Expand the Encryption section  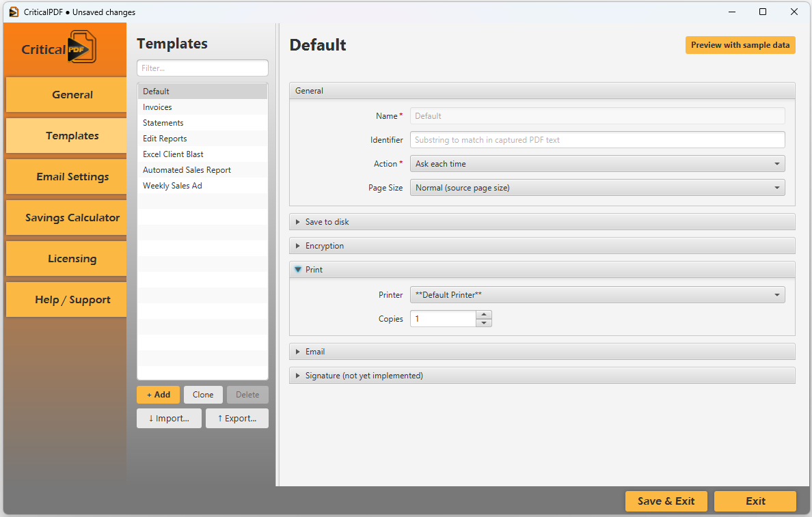coord(542,246)
